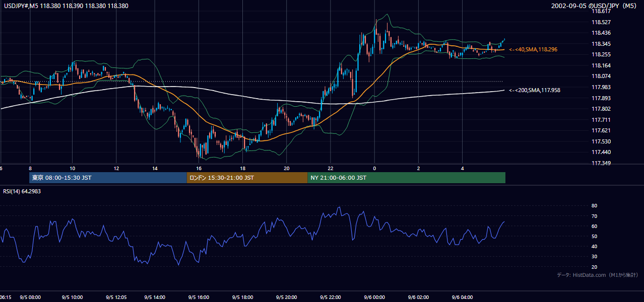Viewport: 644px width, 302px height.
Task: Click hour label 8 on chart time axis
Action: tap(30, 168)
